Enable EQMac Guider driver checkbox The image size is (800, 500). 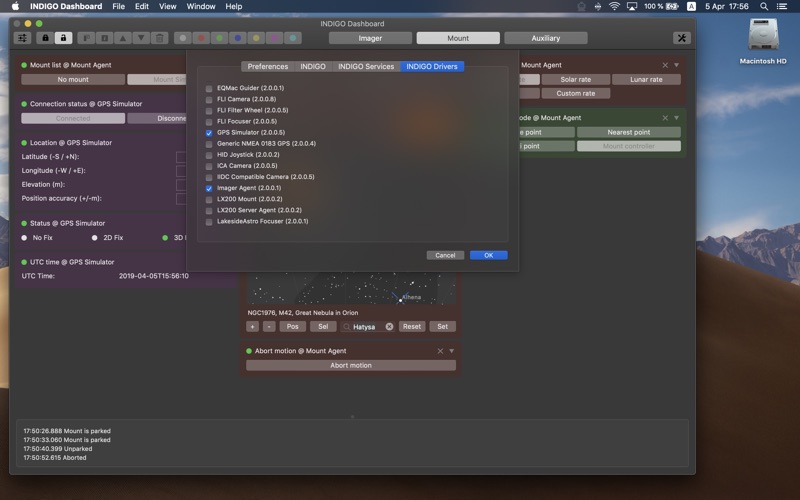point(209,88)
